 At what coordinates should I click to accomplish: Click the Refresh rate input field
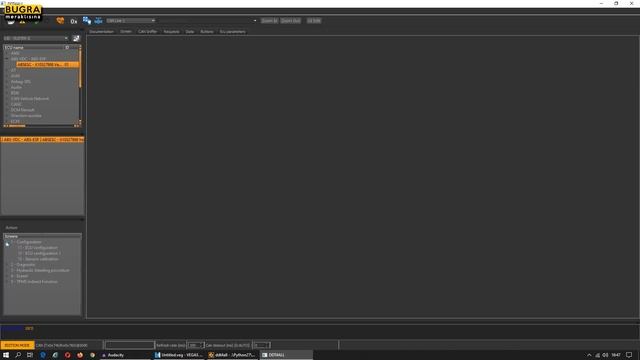pyautogui.click(x=195, y=345)
